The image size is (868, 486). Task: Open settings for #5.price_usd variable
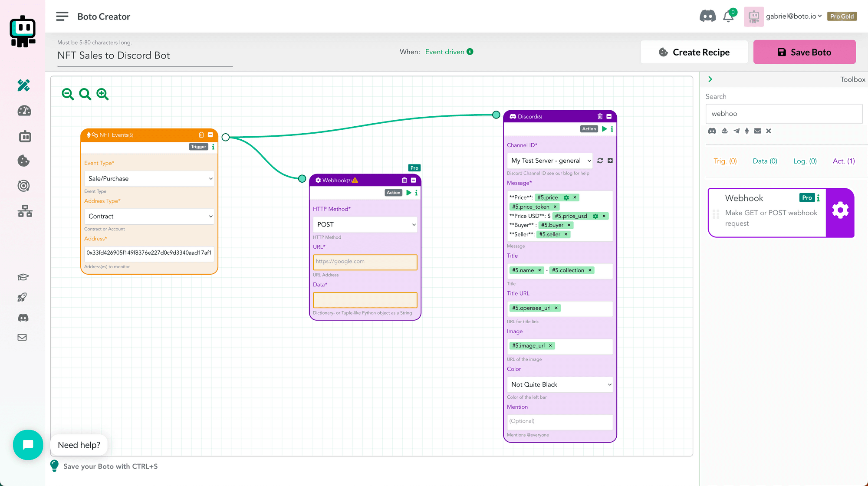click(x=595, y=216)
